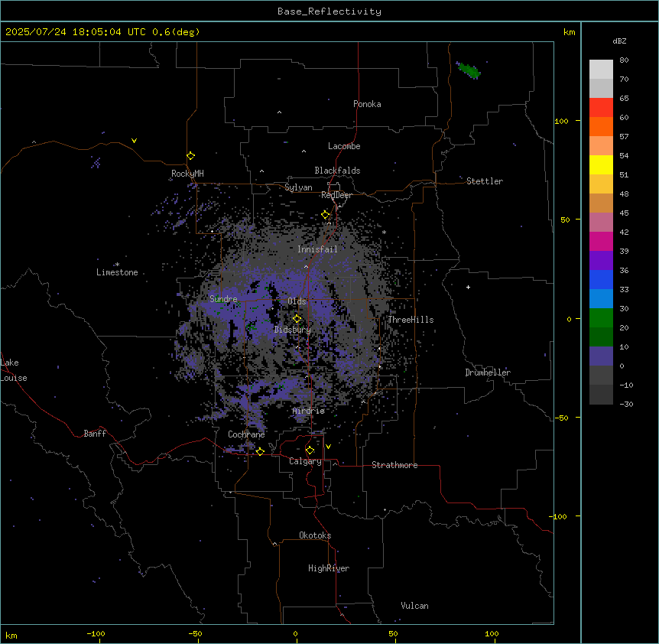The width and height of the screenshot is (659, 644).
Task: Click the yellow diamond marker above Calgary label
Action: [x=310, y=450]
